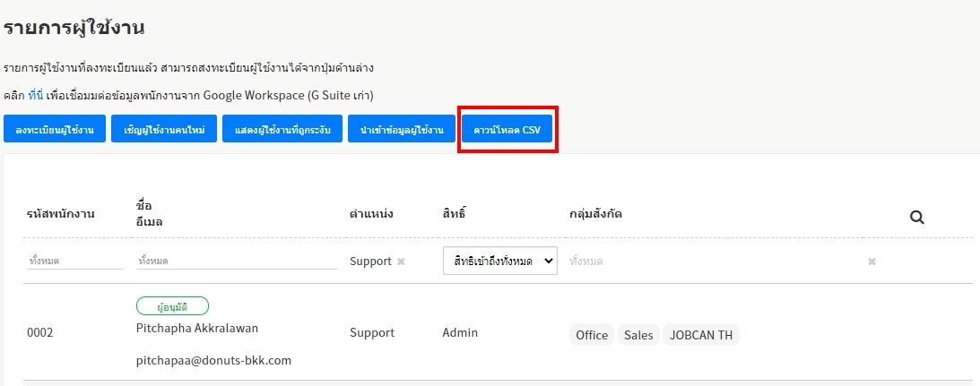Viewport: 980px width, 386px height.
Task: Download the user list as CSV
Action: click(x=507, y=131)
